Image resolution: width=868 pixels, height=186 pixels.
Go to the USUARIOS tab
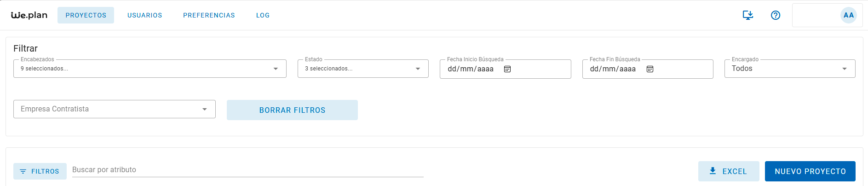(x=145, y=15)
